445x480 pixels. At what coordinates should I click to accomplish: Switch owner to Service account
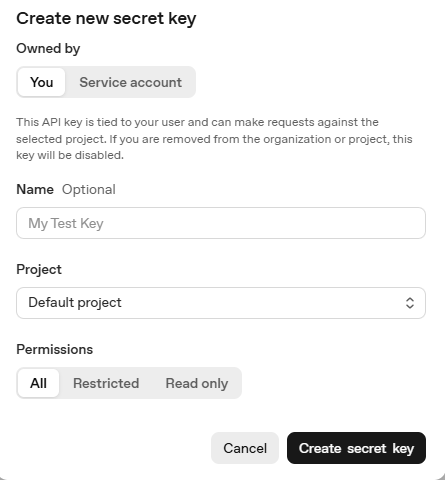[x=130, y=82]
